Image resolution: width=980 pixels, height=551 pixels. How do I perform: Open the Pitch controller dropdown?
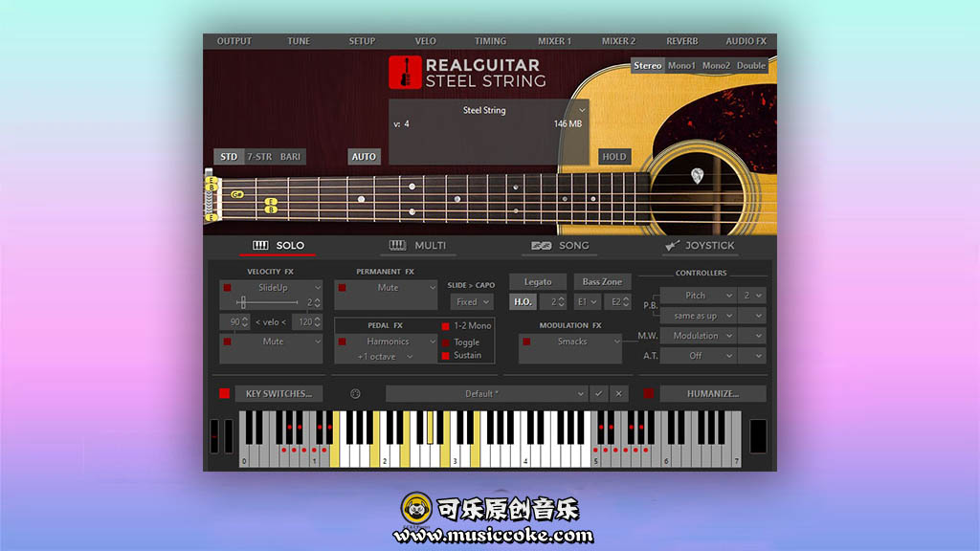click(x=699, y=295)
